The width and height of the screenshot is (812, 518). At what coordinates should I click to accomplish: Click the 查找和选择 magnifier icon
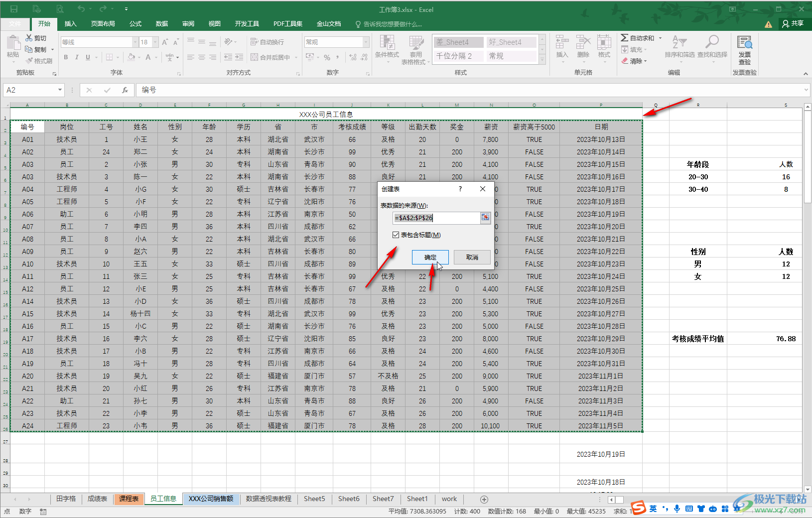712,42
